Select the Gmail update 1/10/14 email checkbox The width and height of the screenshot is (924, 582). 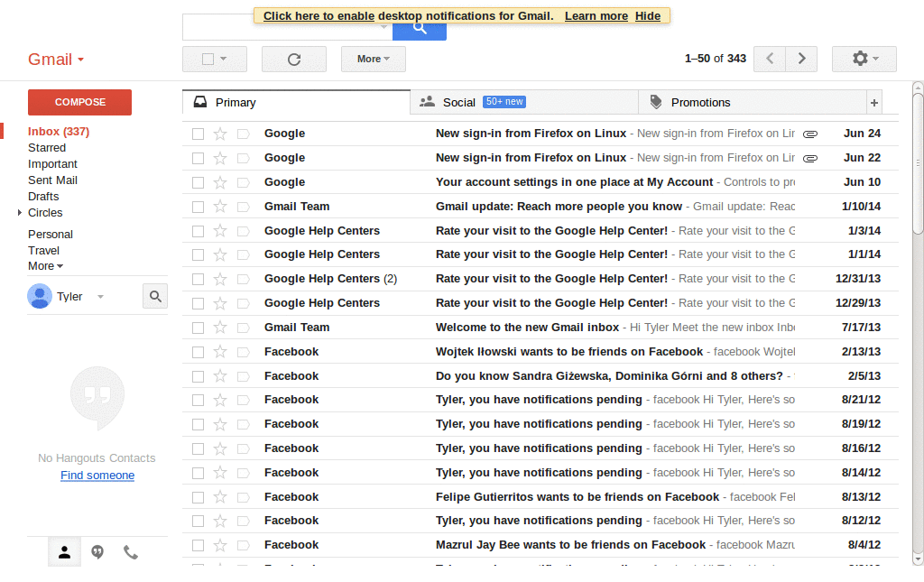[x=198, y=207]
